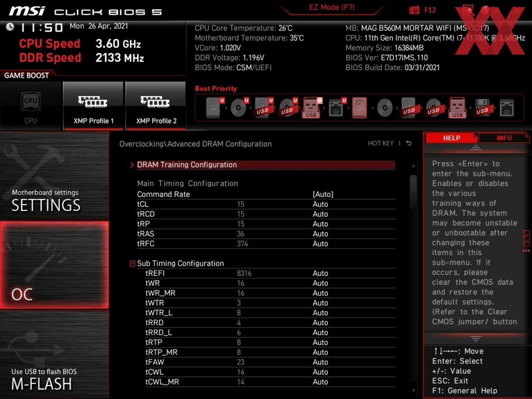532x399 pixels.
Task: Select the UEFI USB key boot icon
Action: (311, 108)
